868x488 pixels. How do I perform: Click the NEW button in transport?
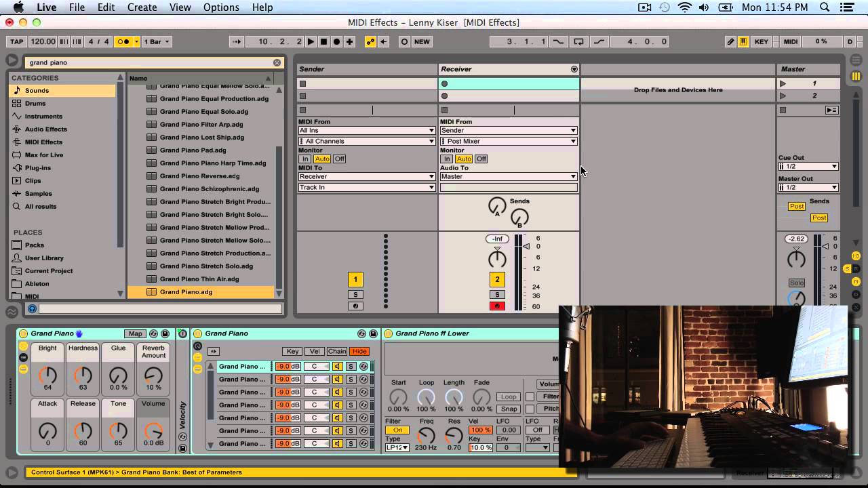[x=422, y=41]
